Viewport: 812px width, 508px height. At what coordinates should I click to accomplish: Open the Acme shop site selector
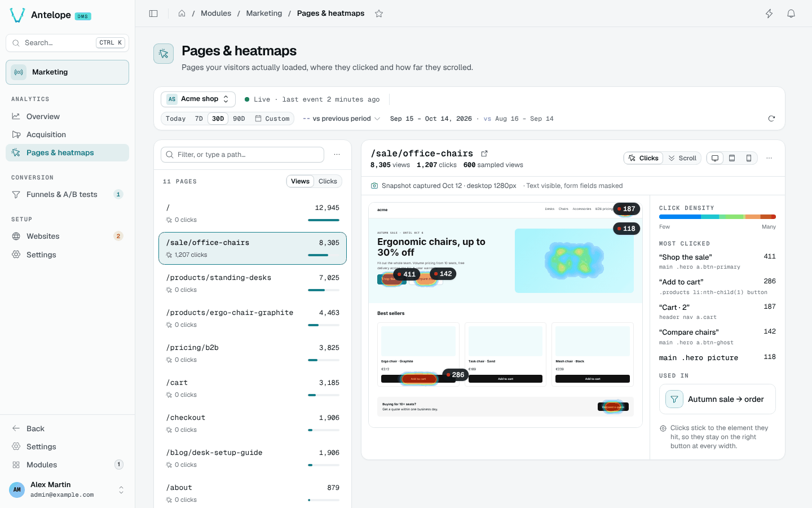(198, 99)
